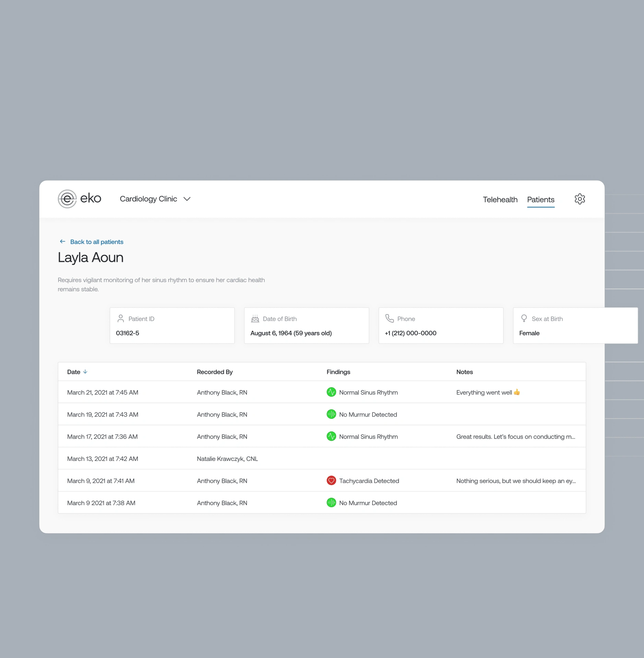Click the Female value

point(529,333)
